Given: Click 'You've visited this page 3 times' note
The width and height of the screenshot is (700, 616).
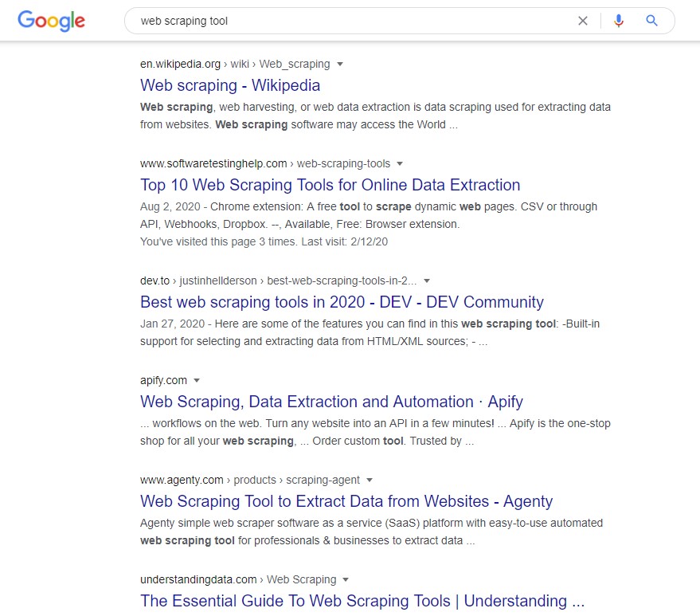Looking at the screenshot, I should tap(264, 241).
